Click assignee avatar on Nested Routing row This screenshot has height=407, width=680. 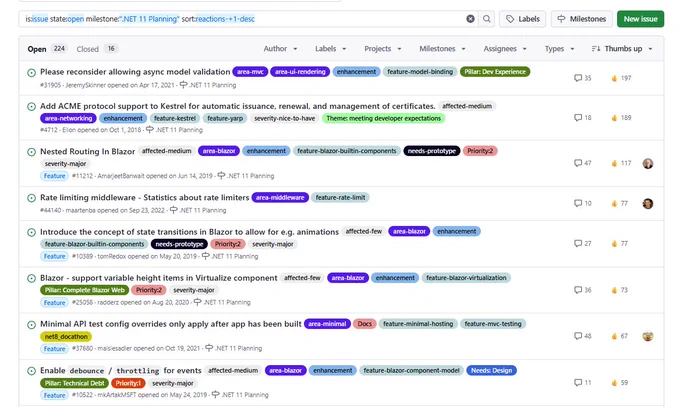[x=648, y=164]
